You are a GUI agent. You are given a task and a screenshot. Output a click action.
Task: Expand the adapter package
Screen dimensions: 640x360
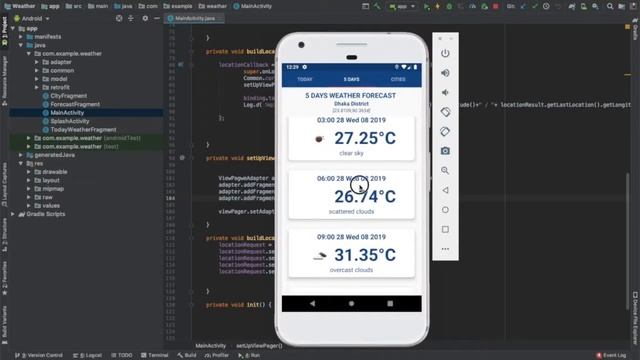pos(37,62)
